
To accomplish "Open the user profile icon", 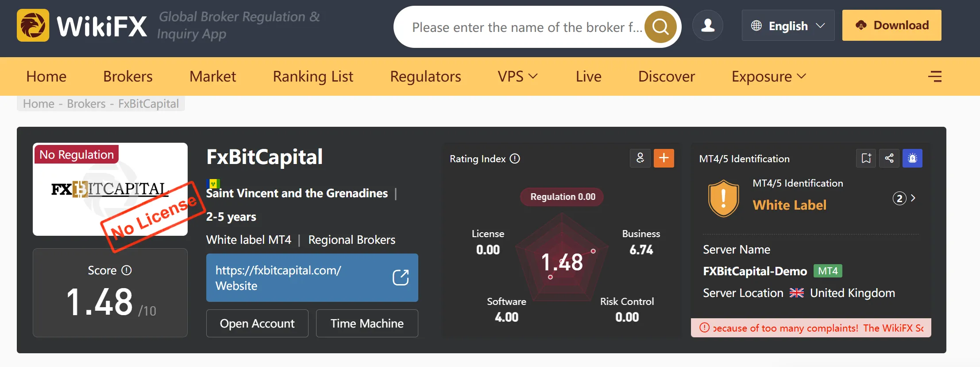I will 708,25.
